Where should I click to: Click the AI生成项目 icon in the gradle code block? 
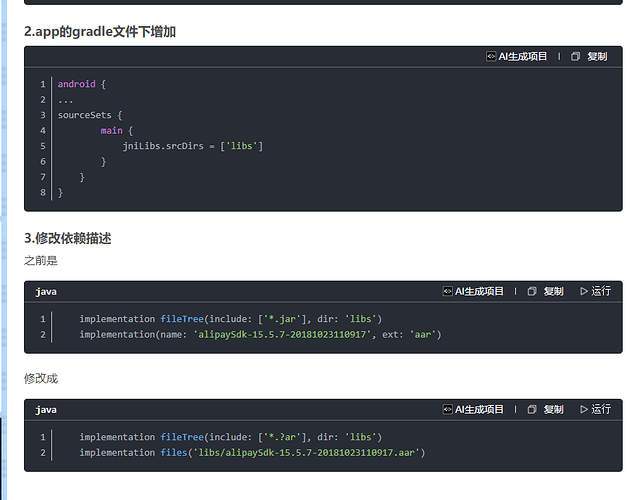490,57
